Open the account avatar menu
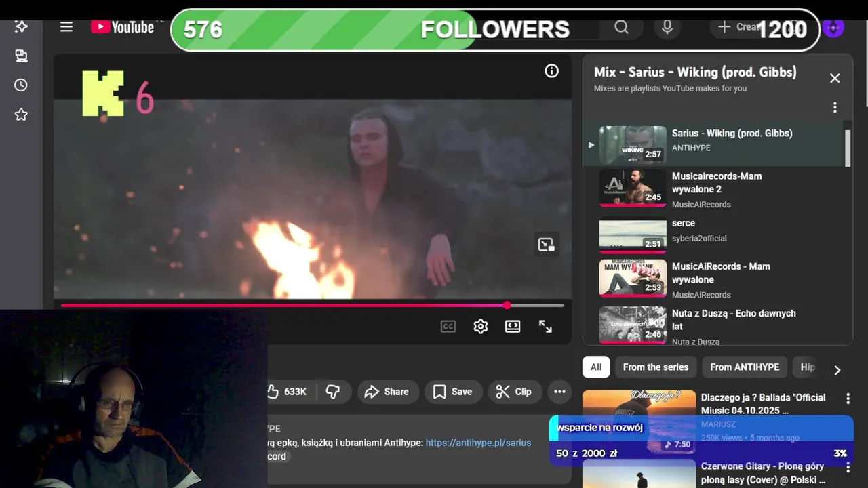The width and height of the screenshot is (868, 488). (833, 28)
